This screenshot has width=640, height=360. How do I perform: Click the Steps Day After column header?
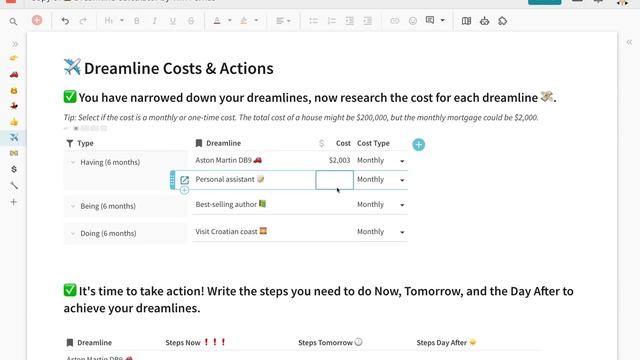[x=446, y=342]
